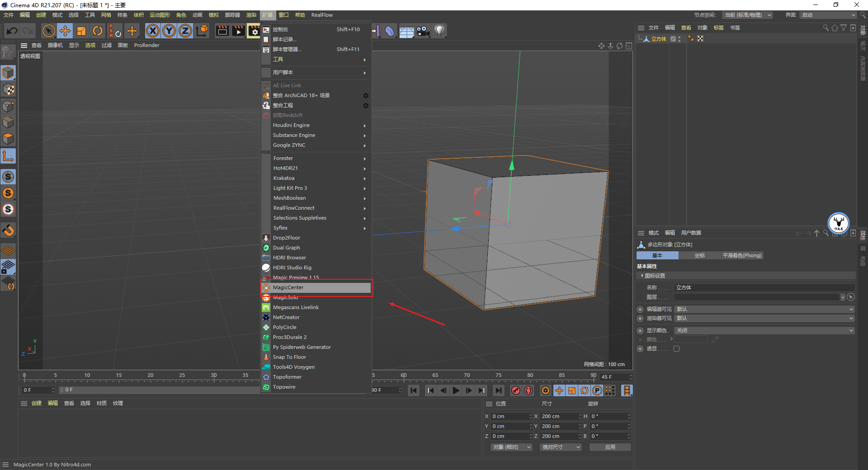
Task: Toggle 显示颜色 animation radio dot
Action: 640,331
